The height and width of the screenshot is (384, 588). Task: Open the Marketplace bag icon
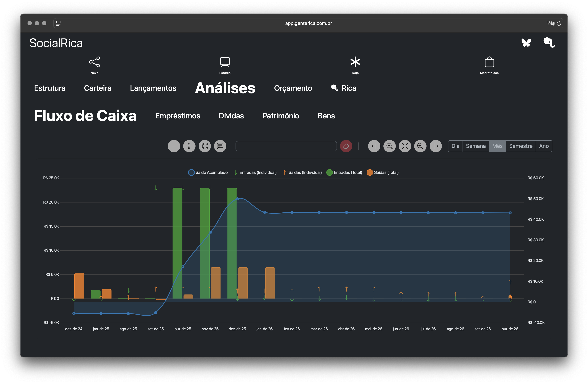pos(489,62)
